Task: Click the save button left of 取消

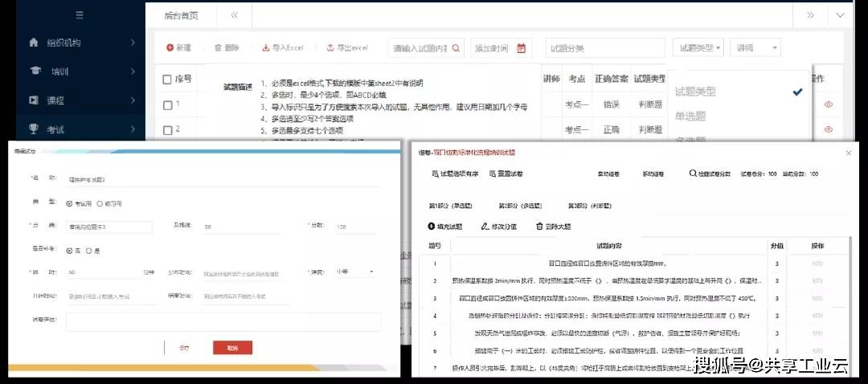Action: pyautogui.click(x=184, y=348)
